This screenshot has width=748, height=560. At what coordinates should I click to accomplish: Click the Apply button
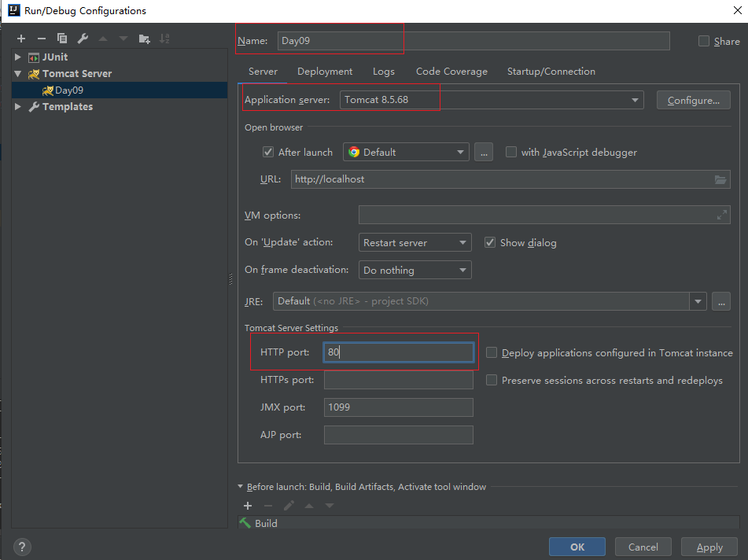pos(709,547)
